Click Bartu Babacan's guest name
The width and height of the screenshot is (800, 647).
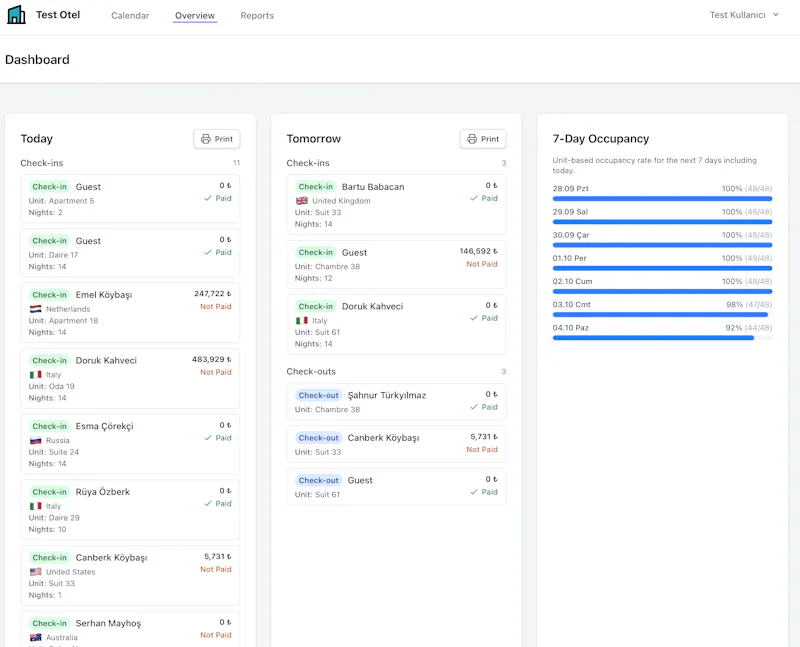click(373, 187)
